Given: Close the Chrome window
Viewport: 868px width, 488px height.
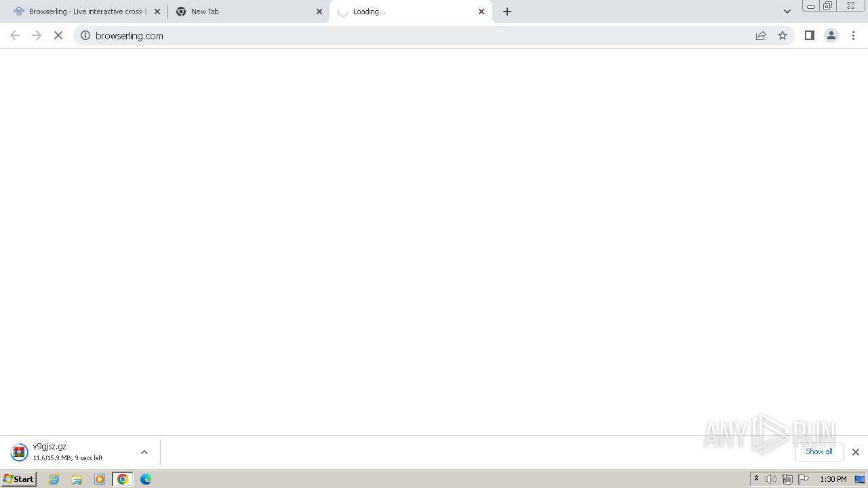Looking at the screenshot, I should click(850, 6).
